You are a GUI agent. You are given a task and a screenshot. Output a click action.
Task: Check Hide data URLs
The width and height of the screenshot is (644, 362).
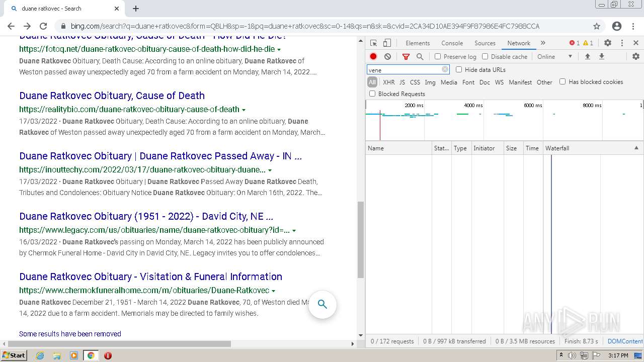[x=459, y=69]
